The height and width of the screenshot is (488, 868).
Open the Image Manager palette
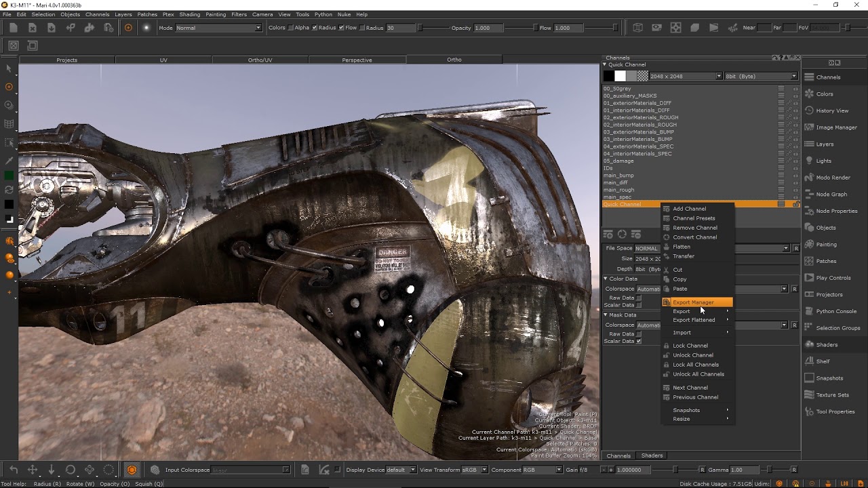835,127
